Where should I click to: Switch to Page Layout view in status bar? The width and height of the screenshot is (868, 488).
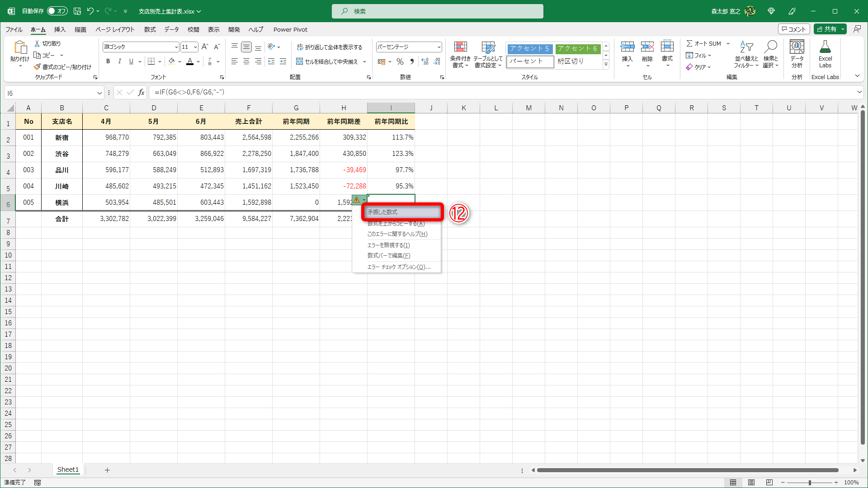(x=751, y=483)
